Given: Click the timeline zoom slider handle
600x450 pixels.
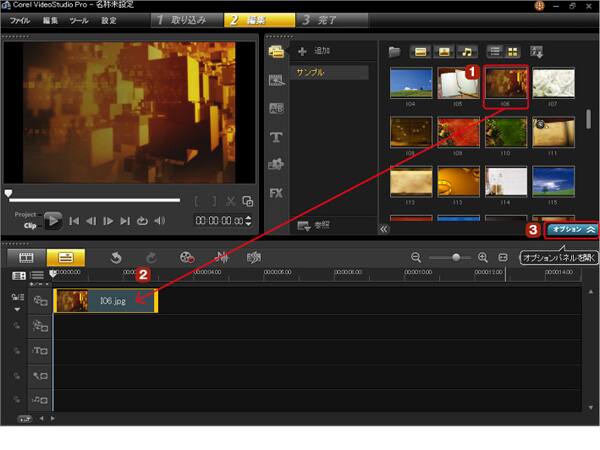Looking at the screenshot, I should tap(456, 257).
